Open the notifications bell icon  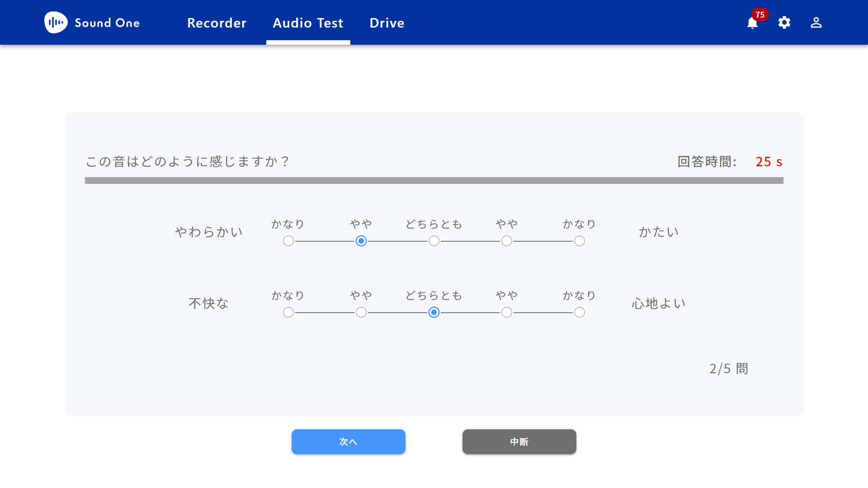click(x=752, y=23)
